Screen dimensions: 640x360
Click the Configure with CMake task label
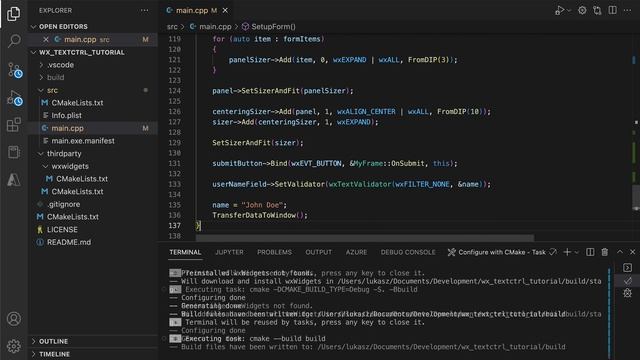pos(502,252)
